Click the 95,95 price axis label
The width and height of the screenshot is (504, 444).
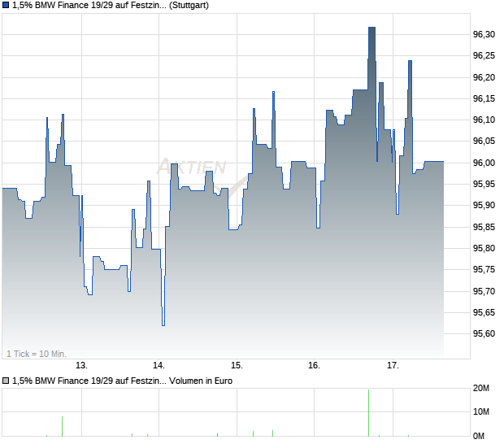[x=484, y=185]
